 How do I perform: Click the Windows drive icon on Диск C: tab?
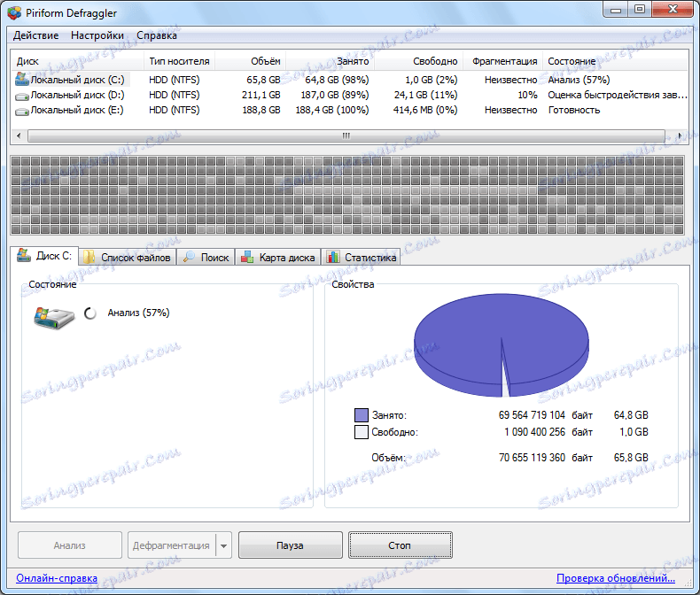click(x=24, y=256)
